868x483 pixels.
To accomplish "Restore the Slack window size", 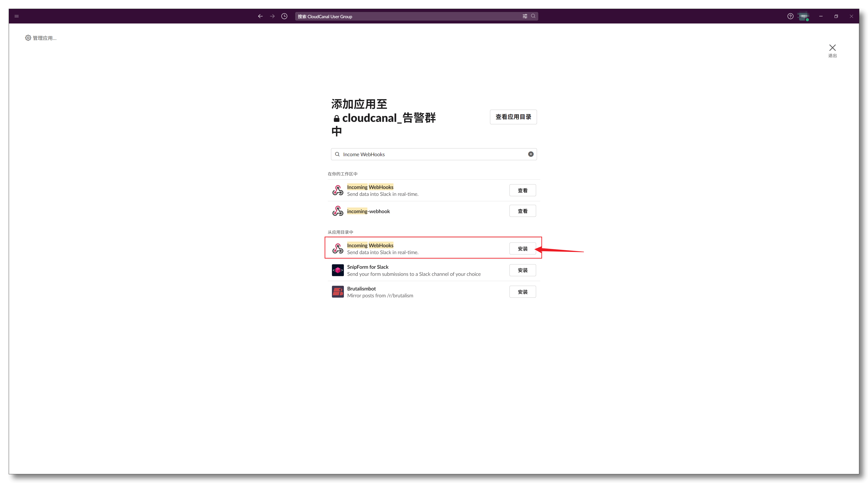I will pyautogui.click(x=836, y=16).
